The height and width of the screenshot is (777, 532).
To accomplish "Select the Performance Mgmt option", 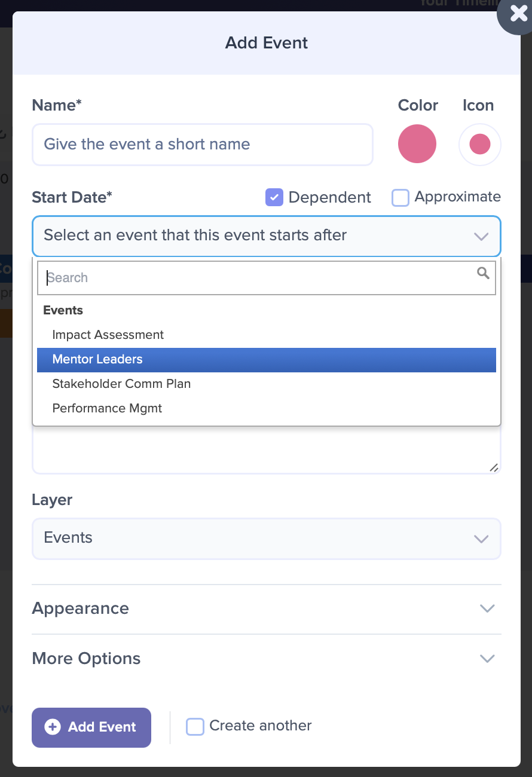I will point(266,409).
